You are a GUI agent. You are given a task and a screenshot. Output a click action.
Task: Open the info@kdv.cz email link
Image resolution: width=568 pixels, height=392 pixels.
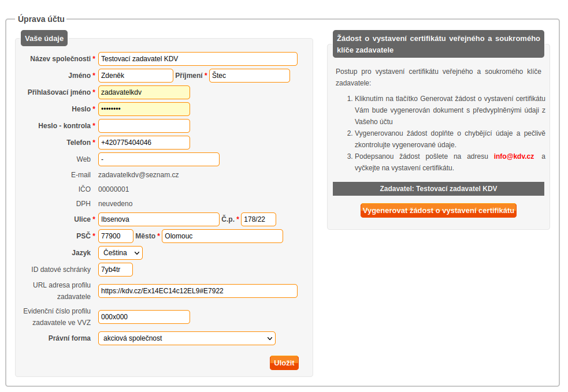514,156
